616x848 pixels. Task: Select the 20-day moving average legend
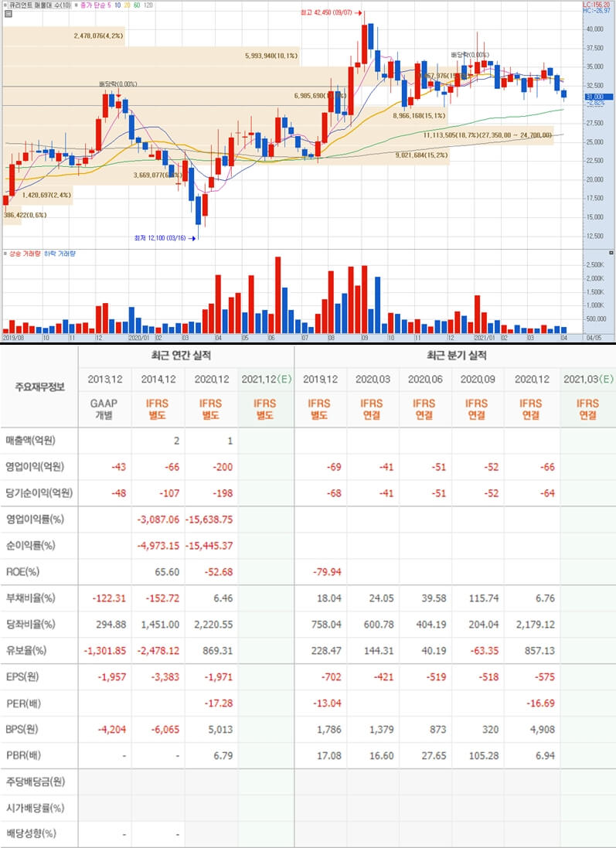tap(127, 5)
